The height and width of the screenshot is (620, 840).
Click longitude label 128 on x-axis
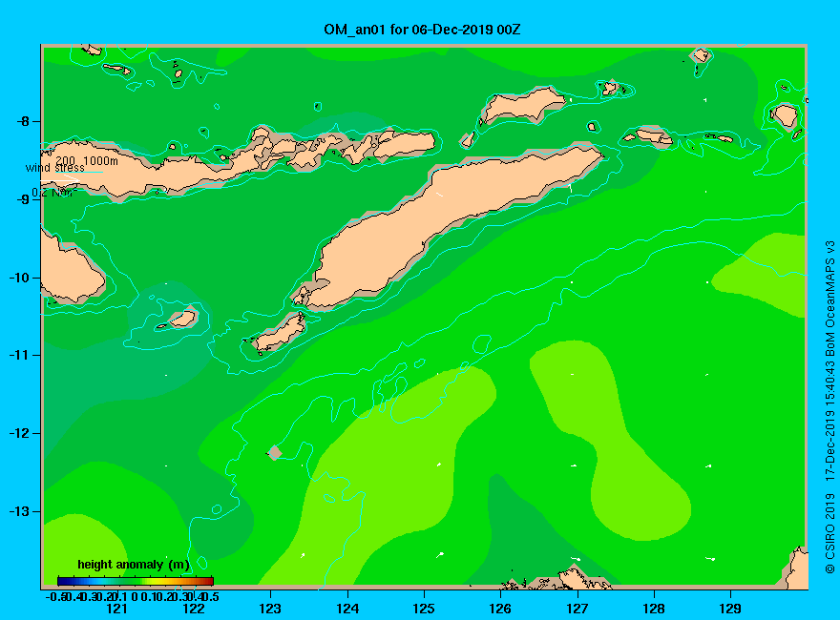click(654, 609)
